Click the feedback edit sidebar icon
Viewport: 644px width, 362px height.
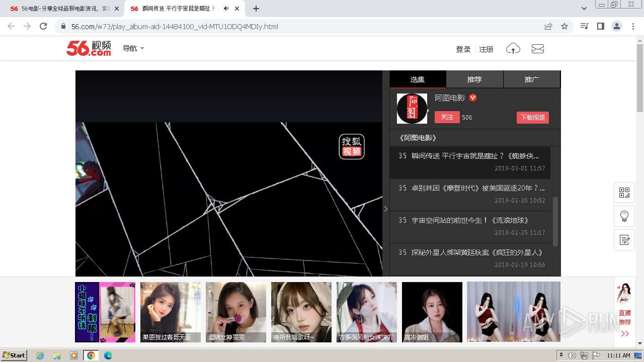coord(624,240)
